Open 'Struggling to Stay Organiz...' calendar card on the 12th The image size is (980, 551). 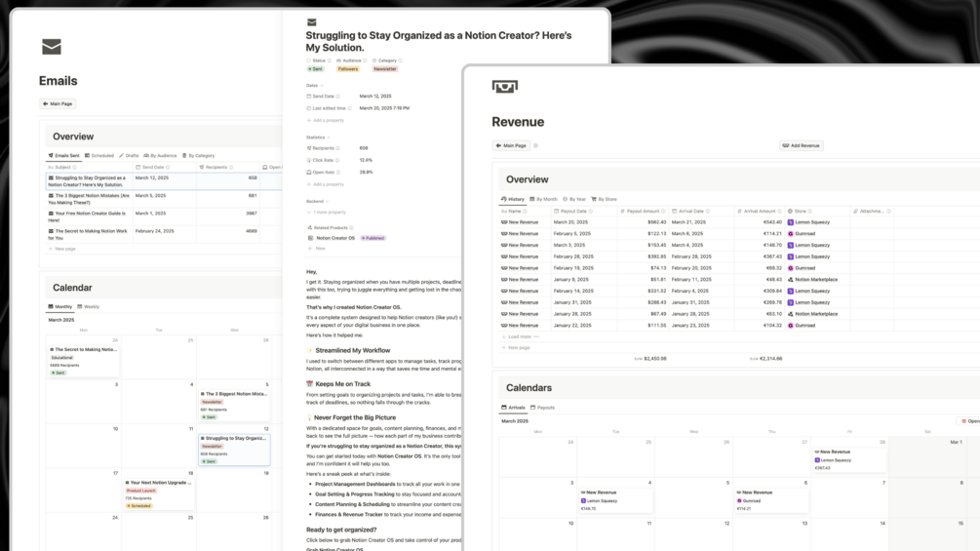point(234,450)
